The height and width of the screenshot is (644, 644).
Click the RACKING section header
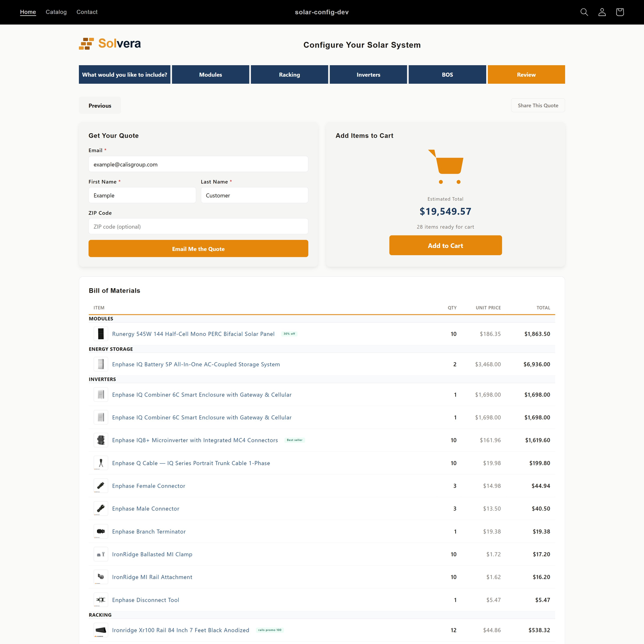pyautogui.click(x=100, y=615)
